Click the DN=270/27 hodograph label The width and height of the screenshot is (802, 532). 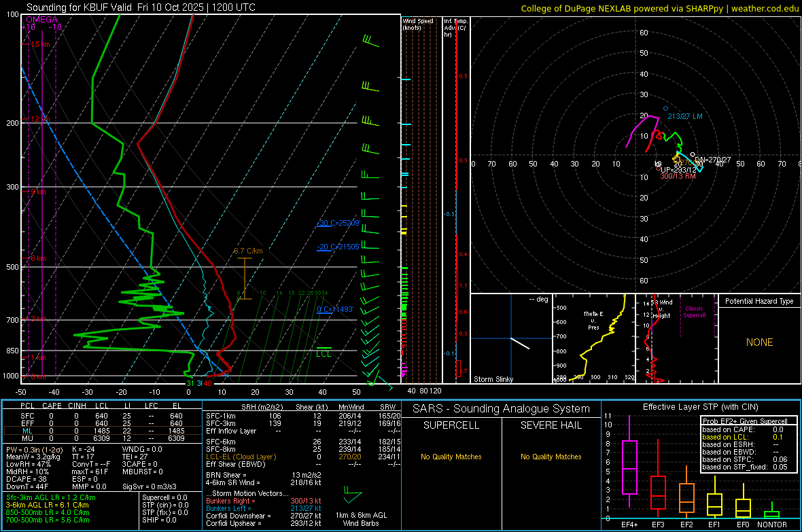pos(712,160)
